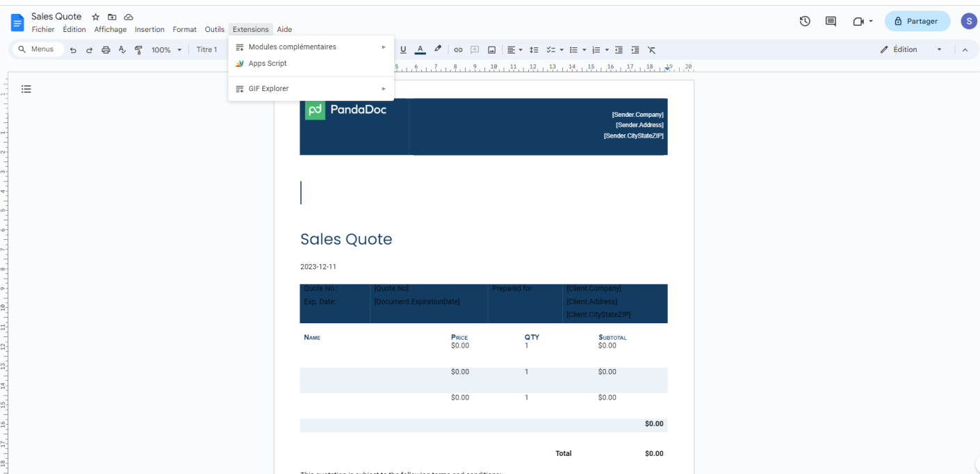The image size is (980, 474).
Task: Click the Paint format tool
Action: [138, 49]
